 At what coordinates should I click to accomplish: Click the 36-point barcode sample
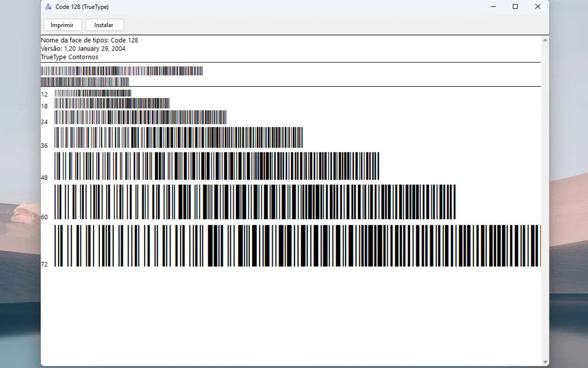(x=179, y=137)
